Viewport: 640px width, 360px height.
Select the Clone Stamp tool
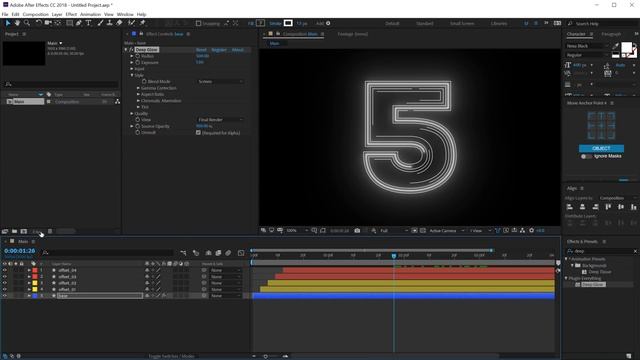109,23
